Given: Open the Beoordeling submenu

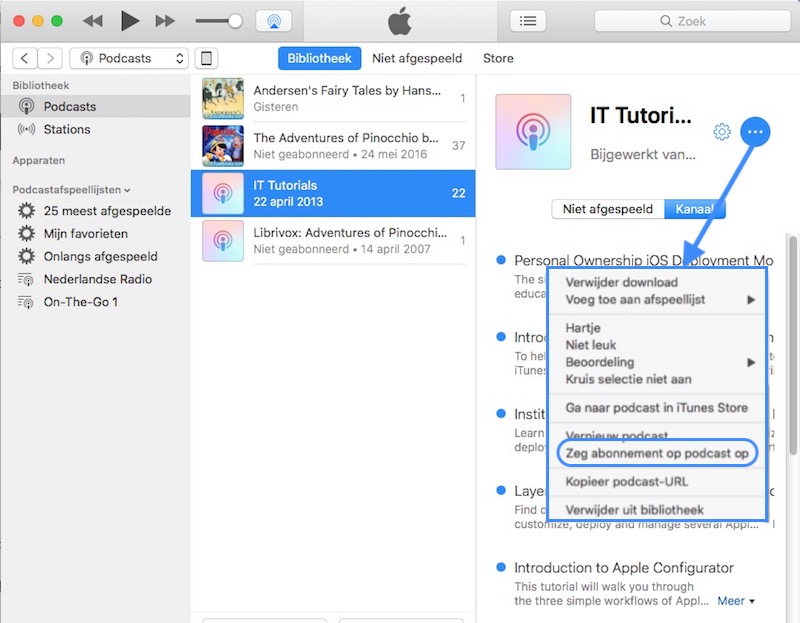Looking at the screenshot, I should [x=657, y=362].
